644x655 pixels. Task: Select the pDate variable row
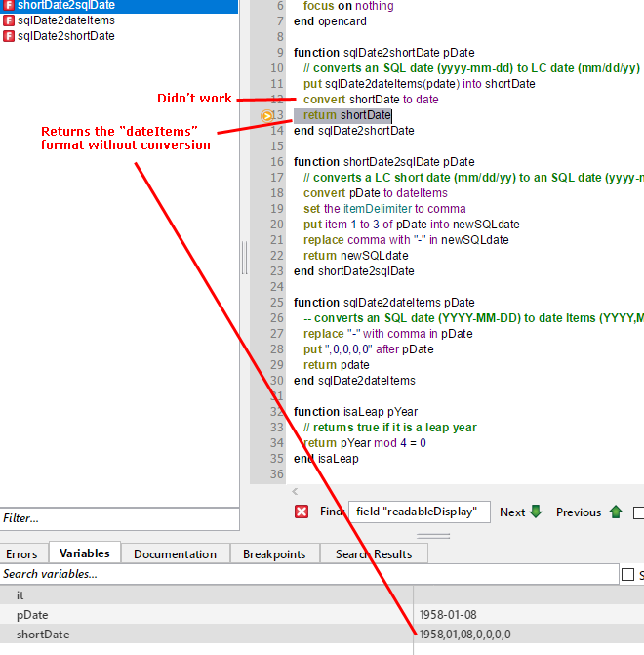(x=322, y=614)
